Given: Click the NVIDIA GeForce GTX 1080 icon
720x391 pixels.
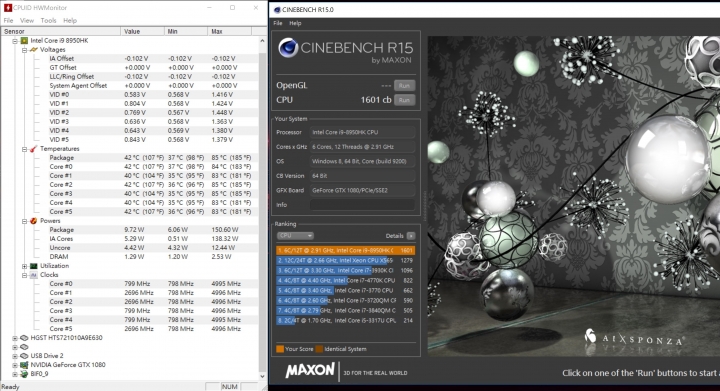Looking at the screenshot, I should click(x=24, y=365).
